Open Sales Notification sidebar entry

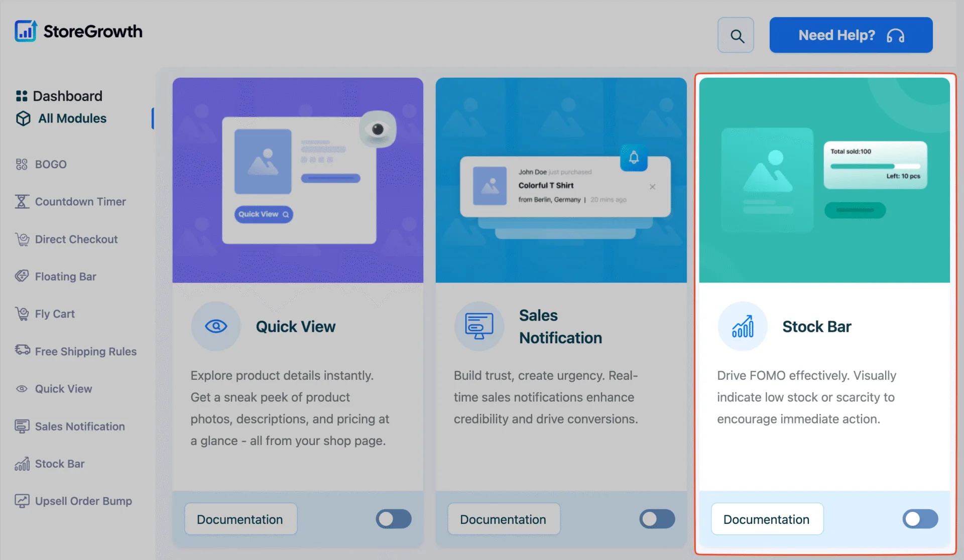coord(70,427)
